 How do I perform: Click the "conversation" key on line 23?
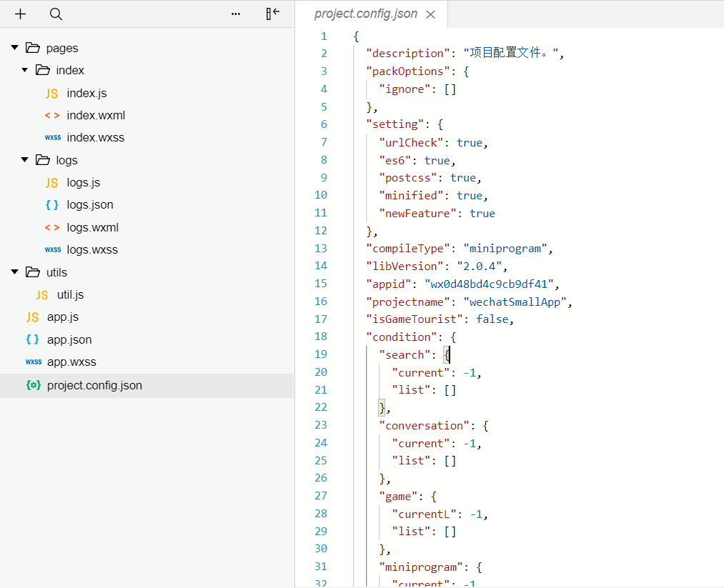[x=424, y=426]
